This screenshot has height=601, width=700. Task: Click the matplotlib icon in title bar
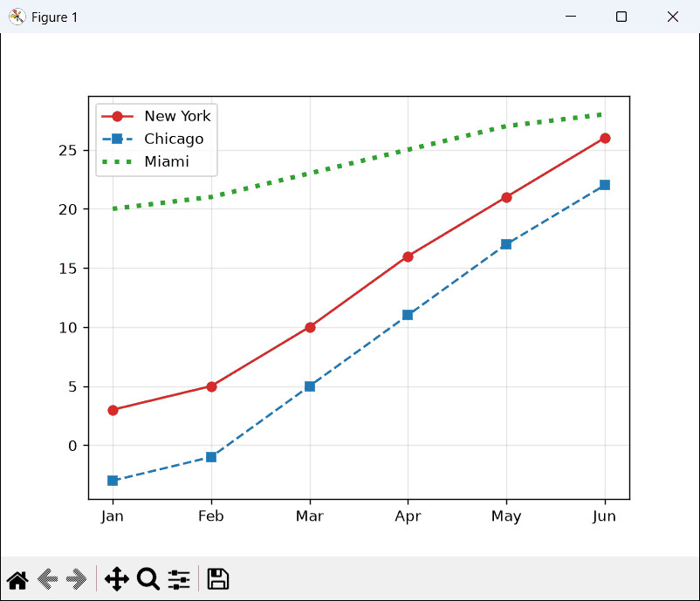coord(17,17)
